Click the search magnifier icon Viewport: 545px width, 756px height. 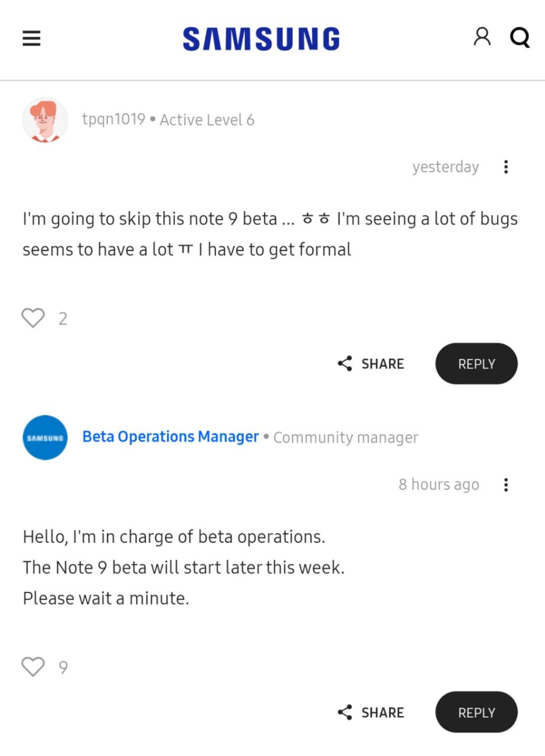[520, 38]
